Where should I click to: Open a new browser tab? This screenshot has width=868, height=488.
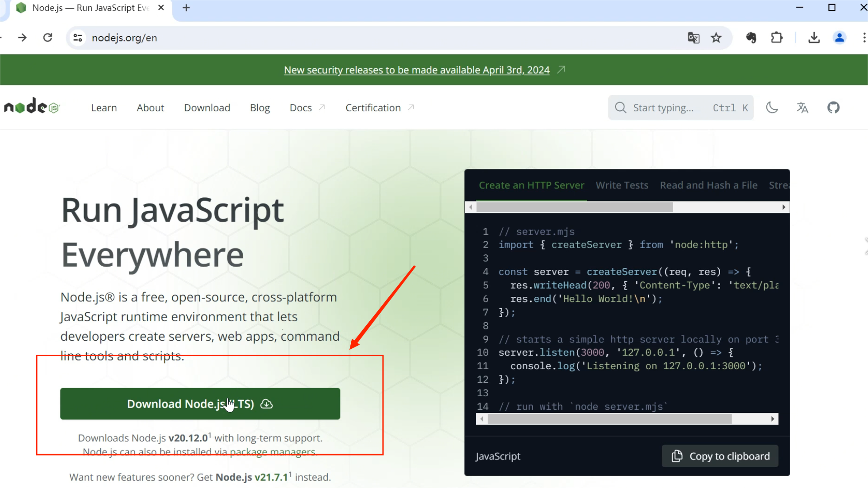click(x=186, y=8)
